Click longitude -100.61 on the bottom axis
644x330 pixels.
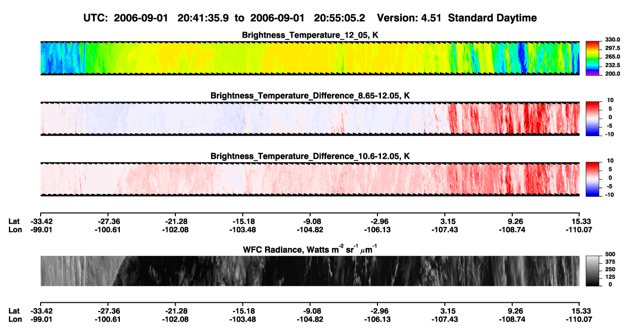(x=108, y=320)
